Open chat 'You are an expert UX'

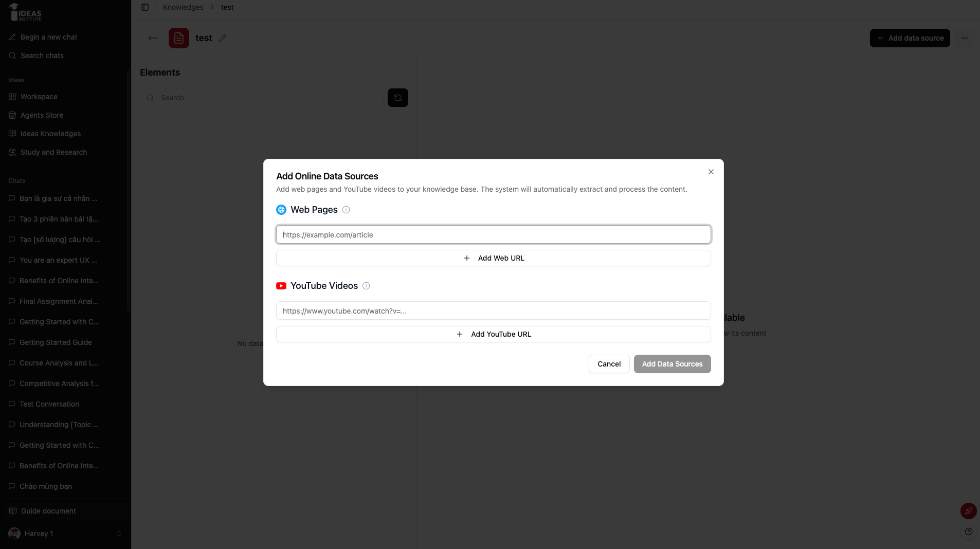click(65, 260)
